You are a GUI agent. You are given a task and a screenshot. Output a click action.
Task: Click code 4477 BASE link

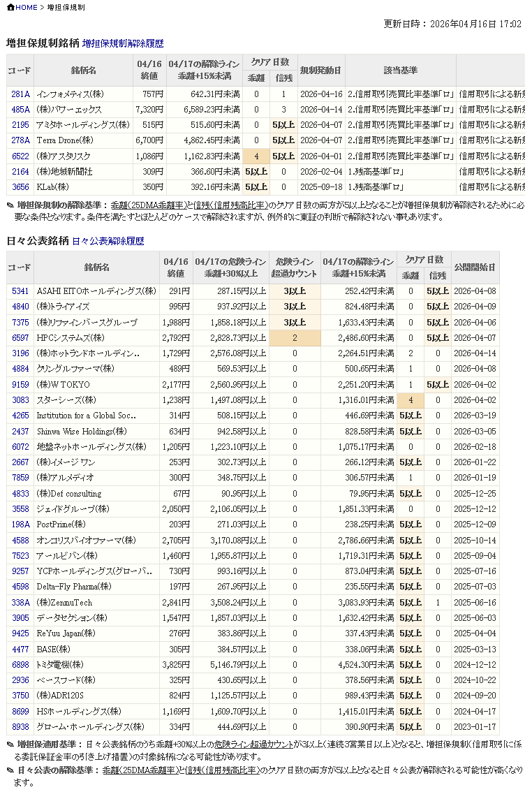[20, 649]
